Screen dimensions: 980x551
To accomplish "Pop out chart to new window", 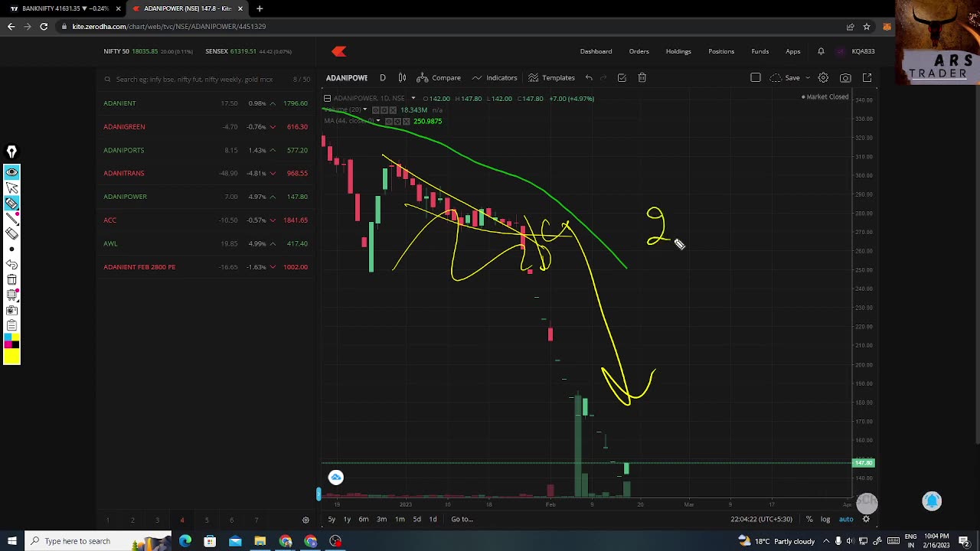I will 867,77.
